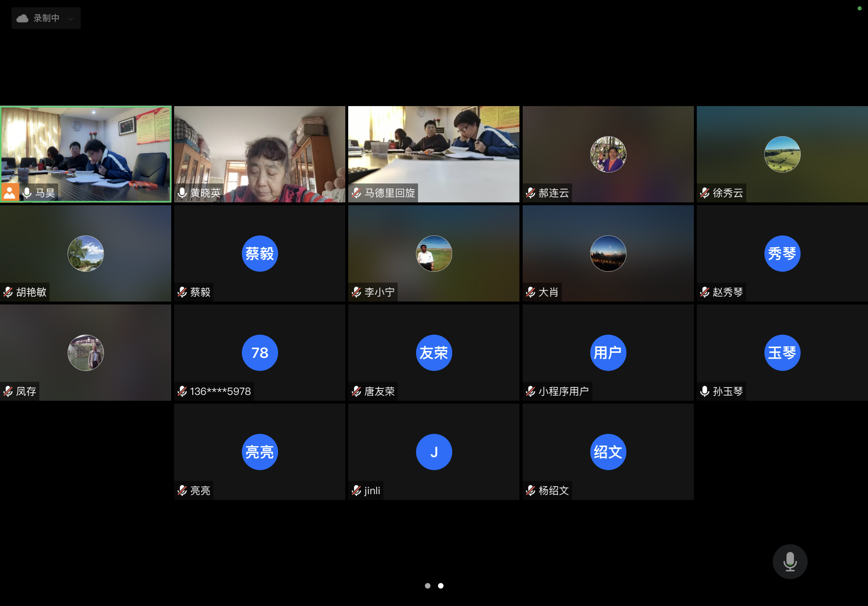Click the active microphone icon next to 黄晓英
This screenshot has width=868, height=606.
tap(182, 193)
